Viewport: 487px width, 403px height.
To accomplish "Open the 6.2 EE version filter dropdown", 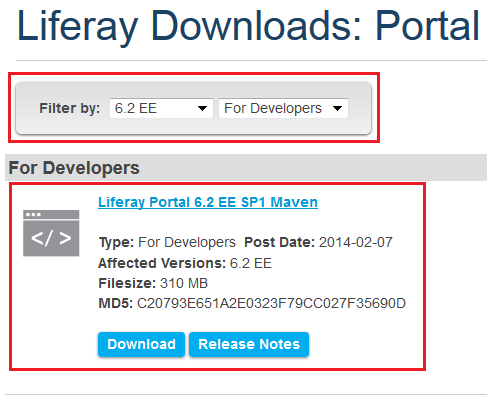I will click(x=161, y=108).
